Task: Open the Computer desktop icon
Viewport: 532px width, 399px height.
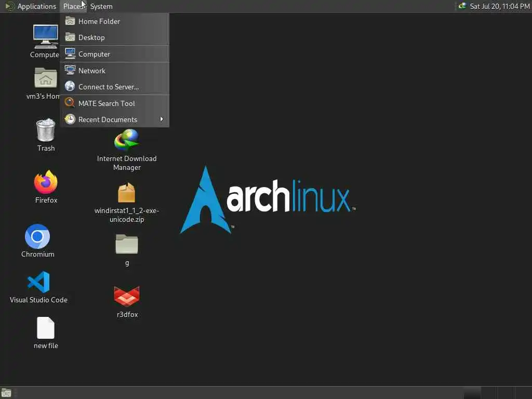Action: point(46,37)
